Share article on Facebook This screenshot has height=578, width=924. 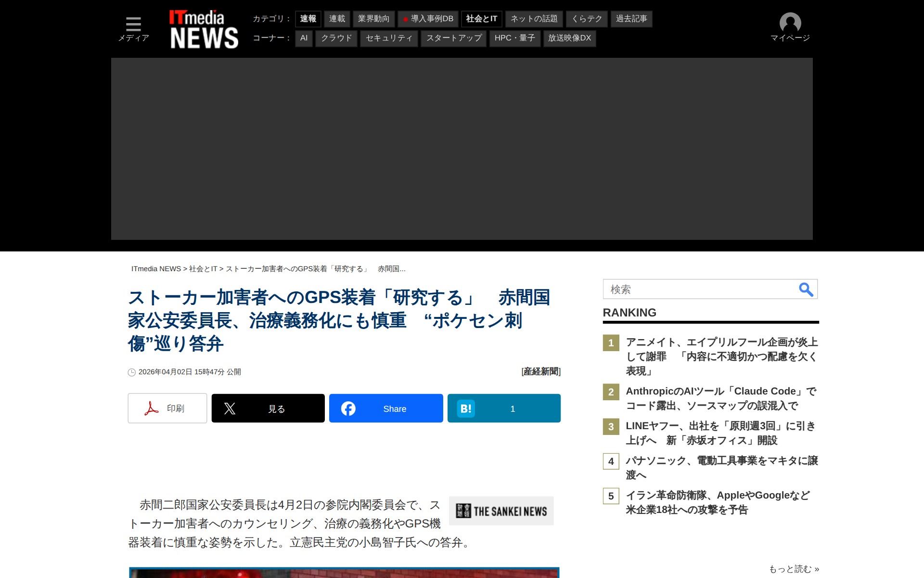[x=386, y=408]
